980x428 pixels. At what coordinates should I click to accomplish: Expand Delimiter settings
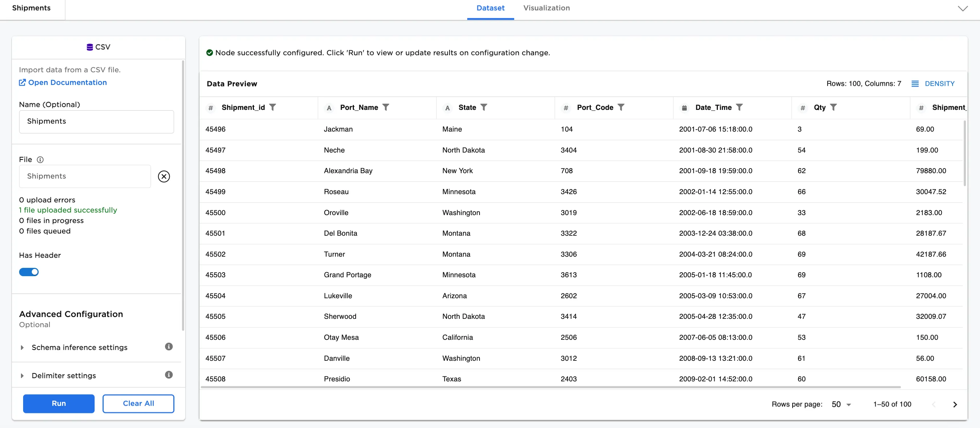[22, 376]
